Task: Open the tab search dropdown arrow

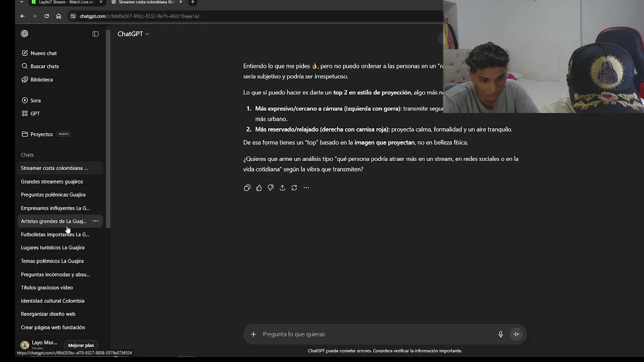Action: coord(22,2)
